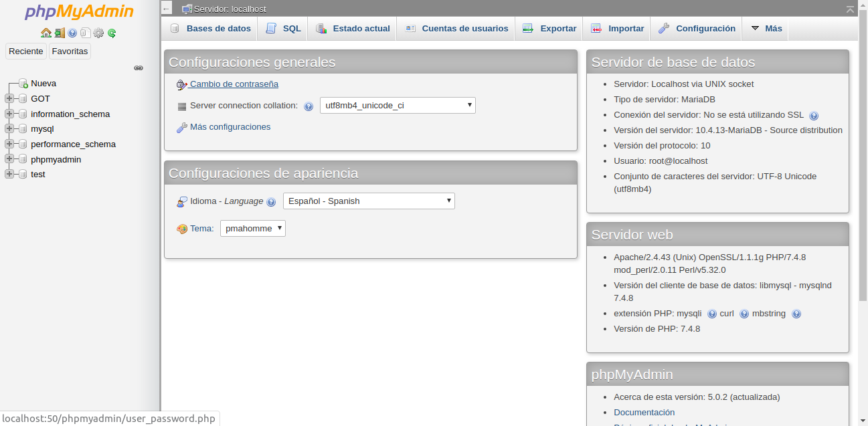This screenshot has height=426, width=868.
Task: Click the text 'Usuario: root@localhost'
Action: tap(661, 161)
